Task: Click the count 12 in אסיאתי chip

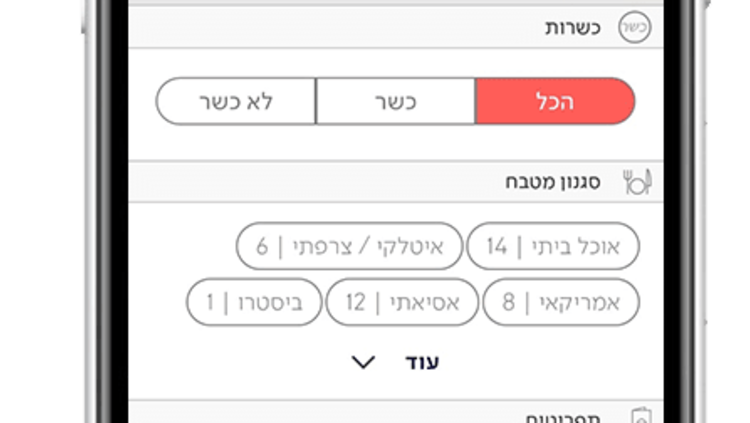Action: [356, 303]
